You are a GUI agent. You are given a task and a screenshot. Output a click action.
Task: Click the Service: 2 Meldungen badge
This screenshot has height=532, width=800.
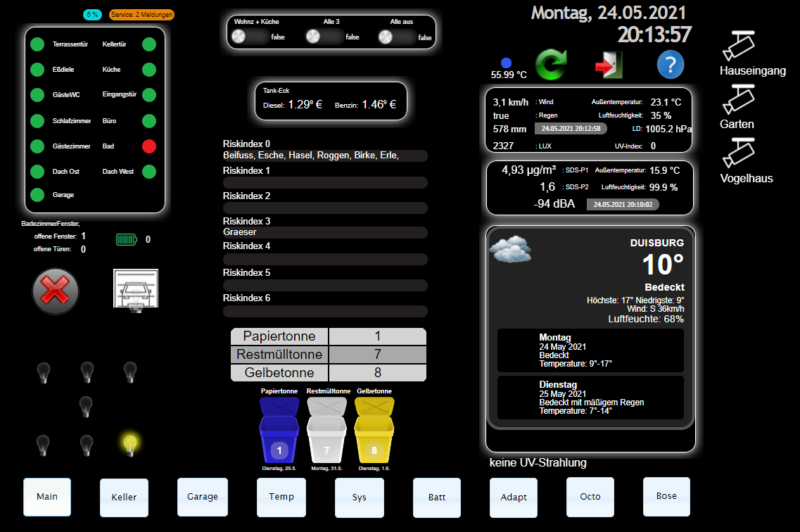(141, 15)
